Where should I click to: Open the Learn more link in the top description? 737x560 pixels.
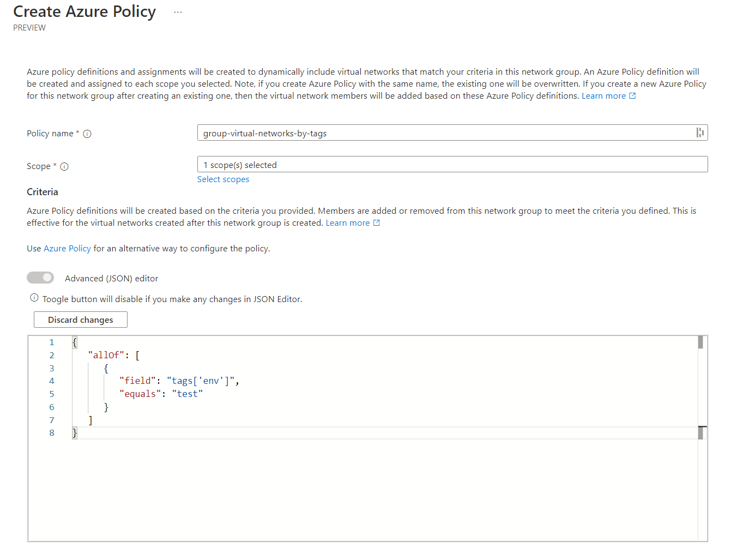coord(603,96)
